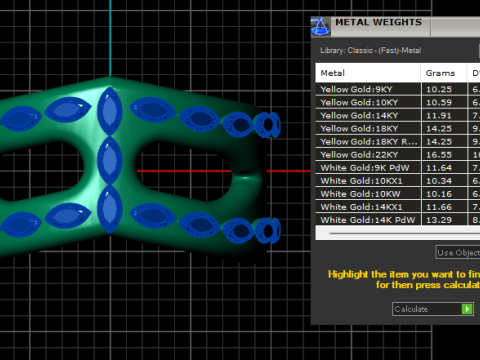Viewport: 480px width, 360px height.
Task: Select the White Gold:9K PdW row
Action: pos(398,167)
